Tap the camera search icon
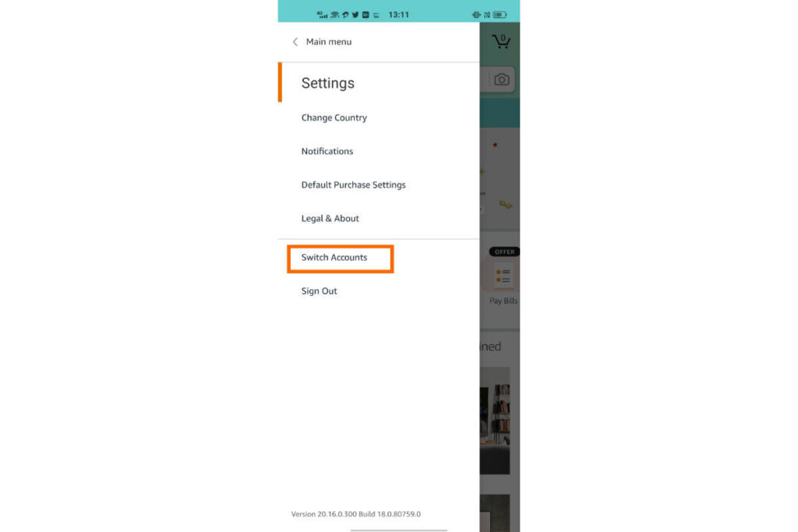This screenshot has width=798, height=532. tap(501, 79)
